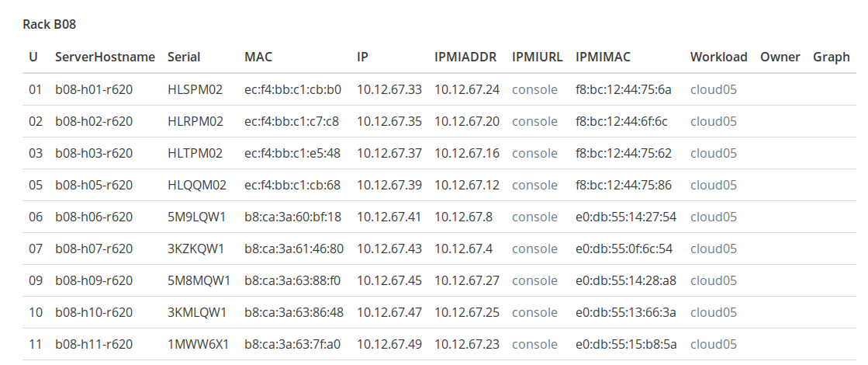Click the Rack B08 heading
The image size is (868, 365).
[x=50, y=24]
